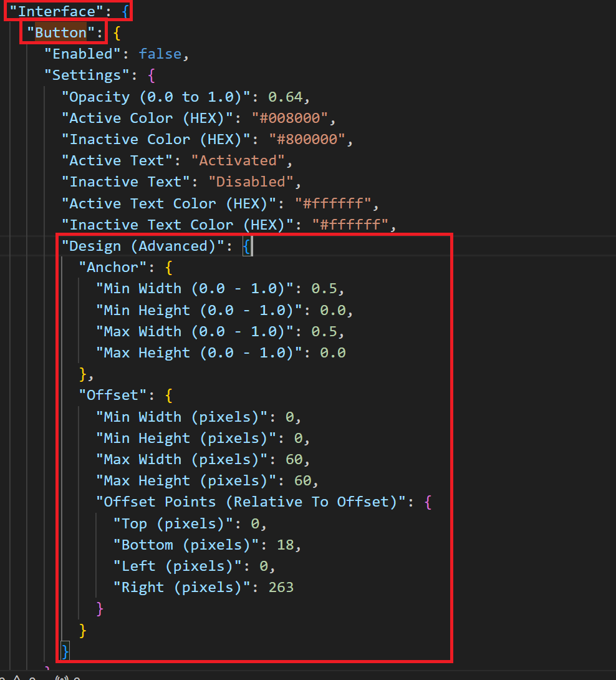Image resolution: width=616 pixels, height=680 pixels.
Task: Click the opening brace after "Settings"
Action: point(152,75)
